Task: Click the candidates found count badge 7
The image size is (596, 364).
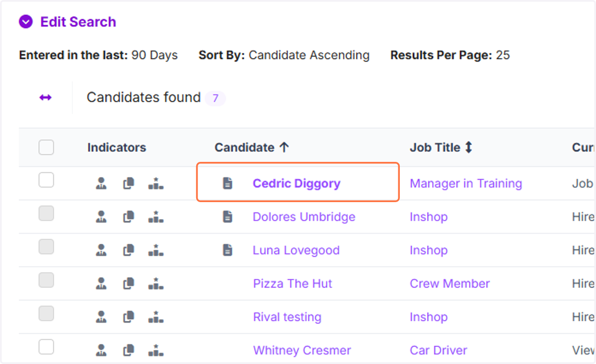Action: (216, 98)
